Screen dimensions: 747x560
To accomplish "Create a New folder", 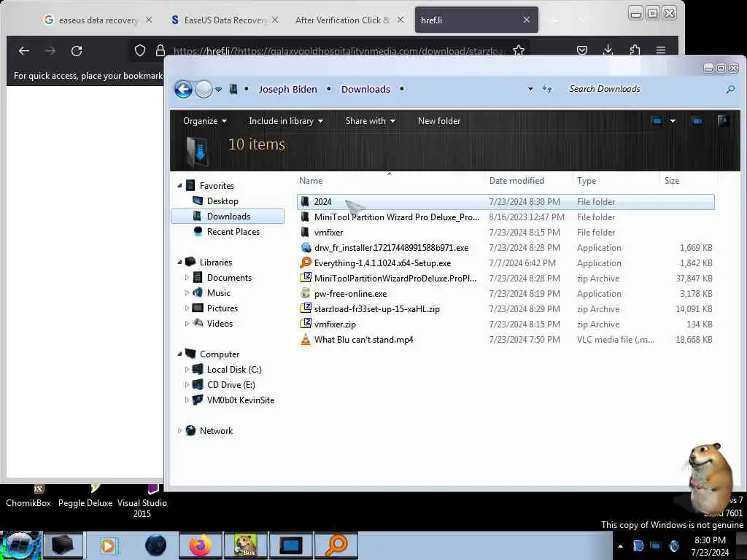I will click(438, 121).
